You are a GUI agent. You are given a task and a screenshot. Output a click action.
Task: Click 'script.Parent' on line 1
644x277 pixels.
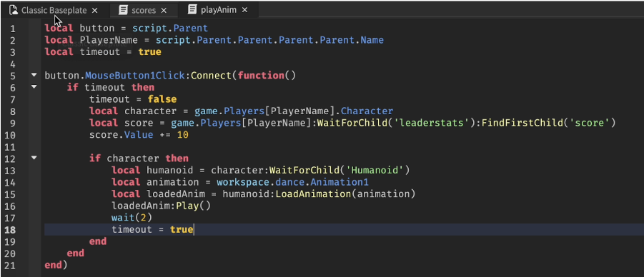[x=170, y=29]
